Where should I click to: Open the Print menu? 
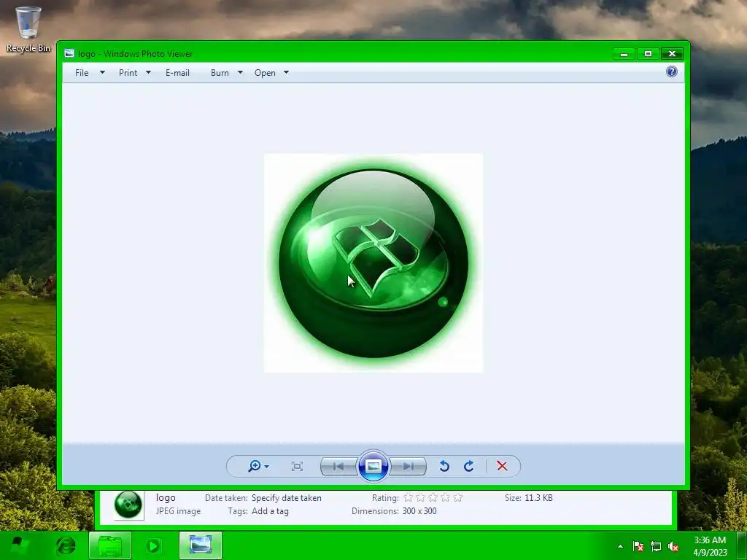click(128, 72)
